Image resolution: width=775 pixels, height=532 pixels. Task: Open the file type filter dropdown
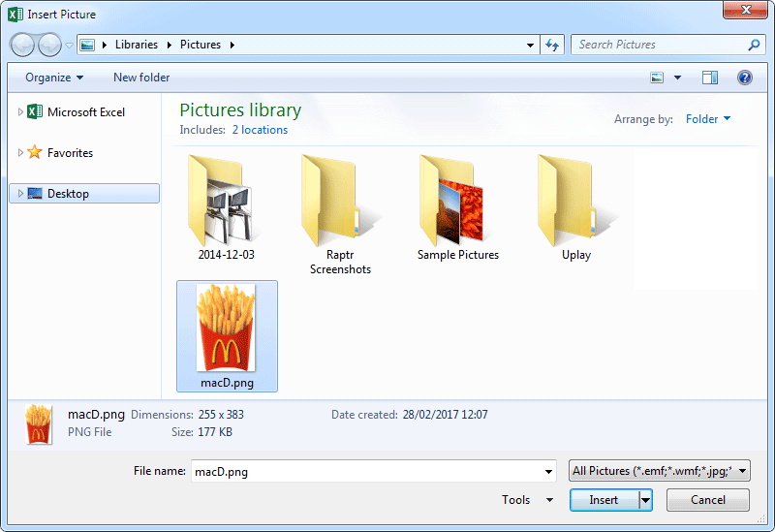(x=660, y=471)
